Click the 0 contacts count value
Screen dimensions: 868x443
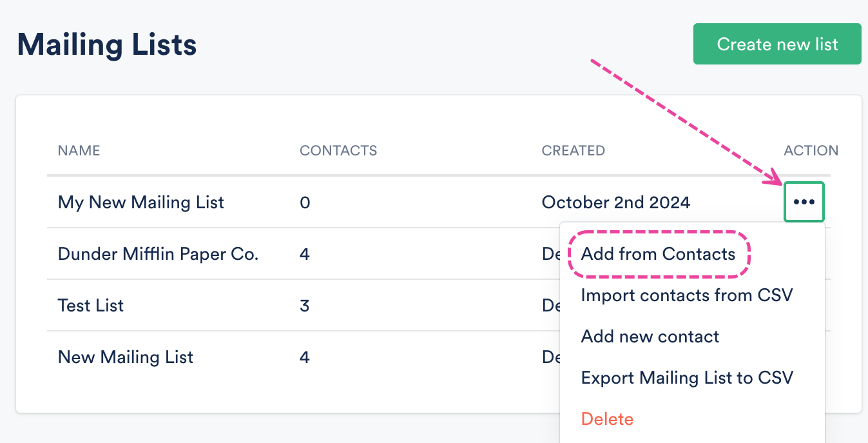click(305, 202)
